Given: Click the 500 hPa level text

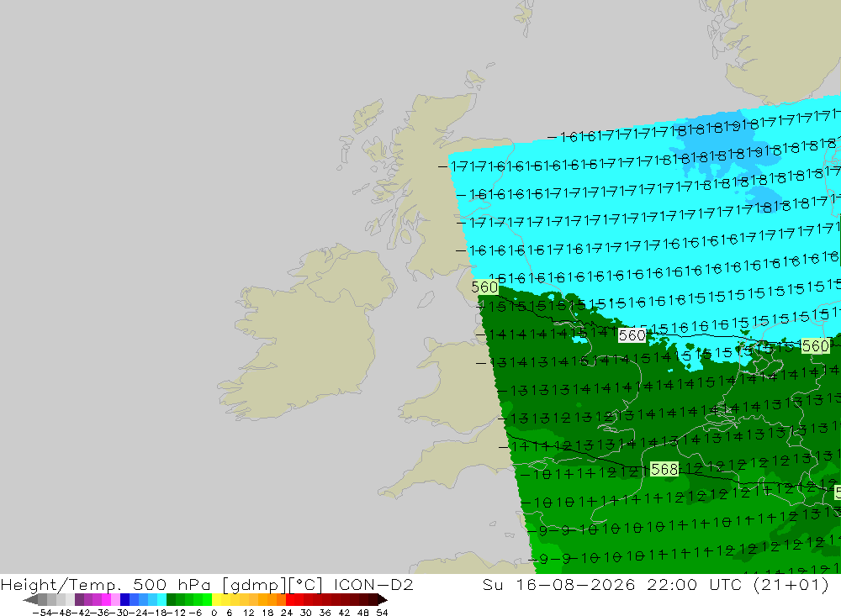Looking at the screenshot, I should click(x=172, y=585).
